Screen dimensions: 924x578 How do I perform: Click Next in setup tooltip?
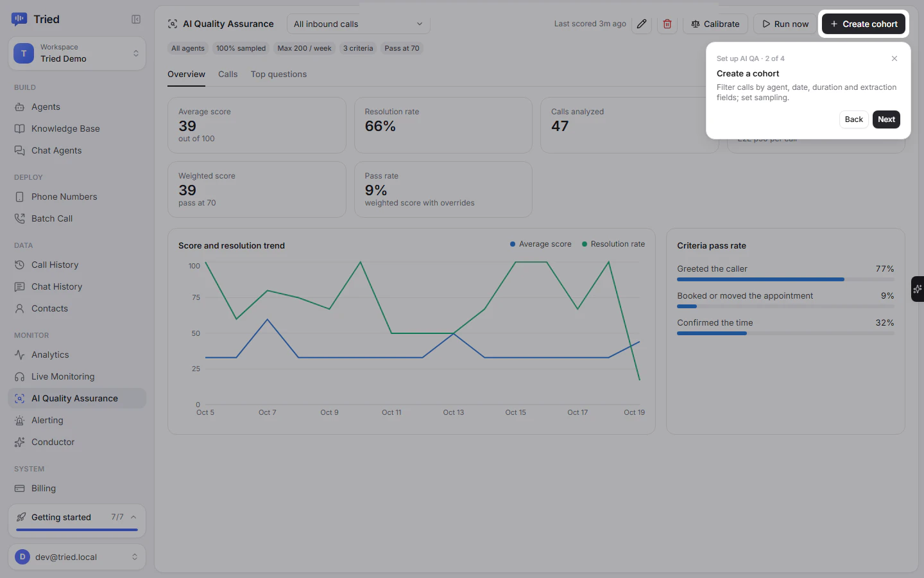[886, 119]
